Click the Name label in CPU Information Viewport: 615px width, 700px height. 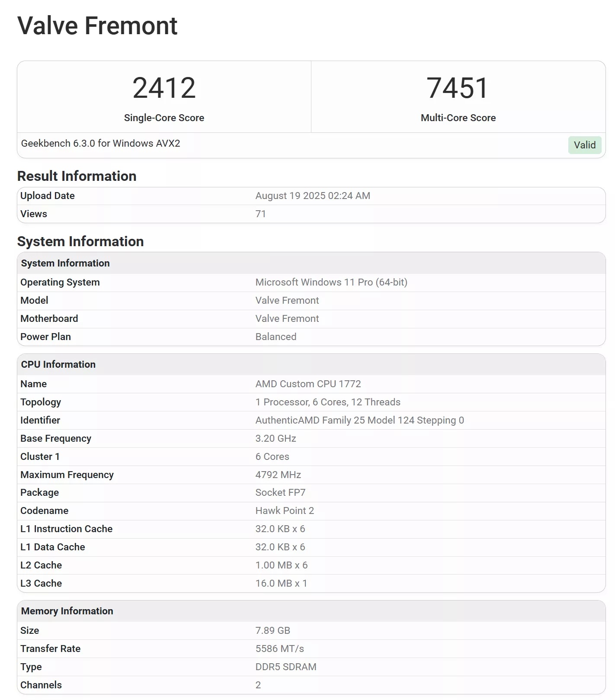point(33,384)
